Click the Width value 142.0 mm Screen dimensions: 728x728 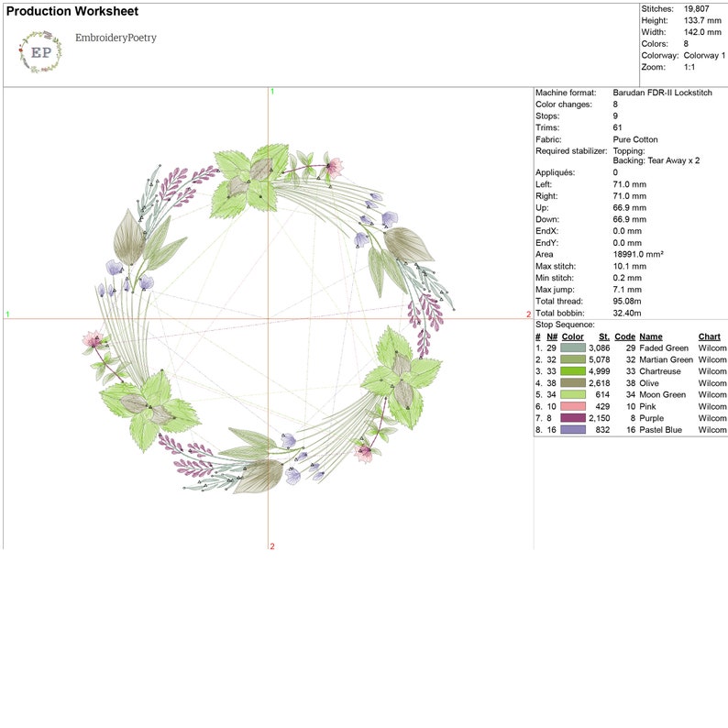pyautogui.click(x=702, y=32)
